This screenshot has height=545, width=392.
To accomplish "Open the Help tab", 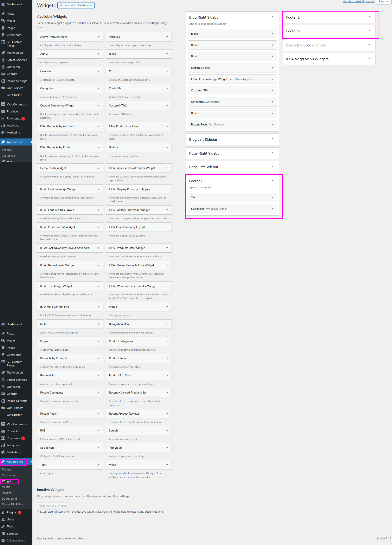I will [x=384, y=2].
